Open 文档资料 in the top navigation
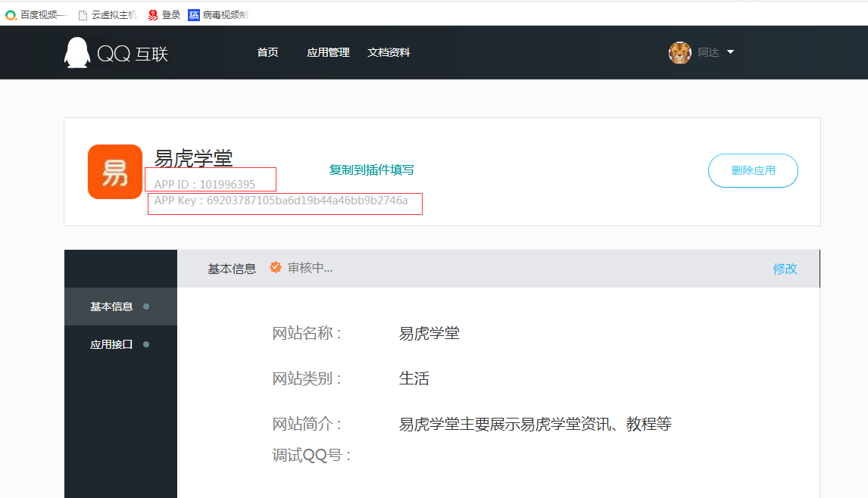 tap(389, 53)
